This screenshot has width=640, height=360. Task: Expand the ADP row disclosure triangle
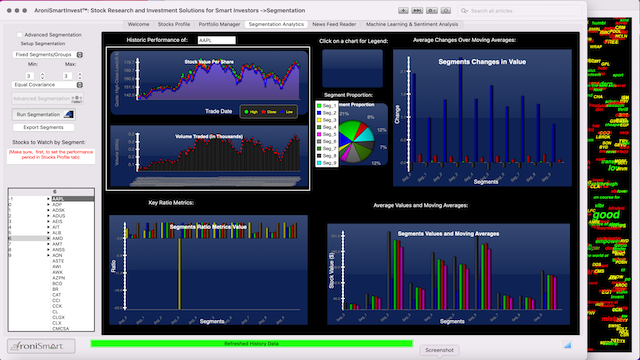[x=49, y=204]
